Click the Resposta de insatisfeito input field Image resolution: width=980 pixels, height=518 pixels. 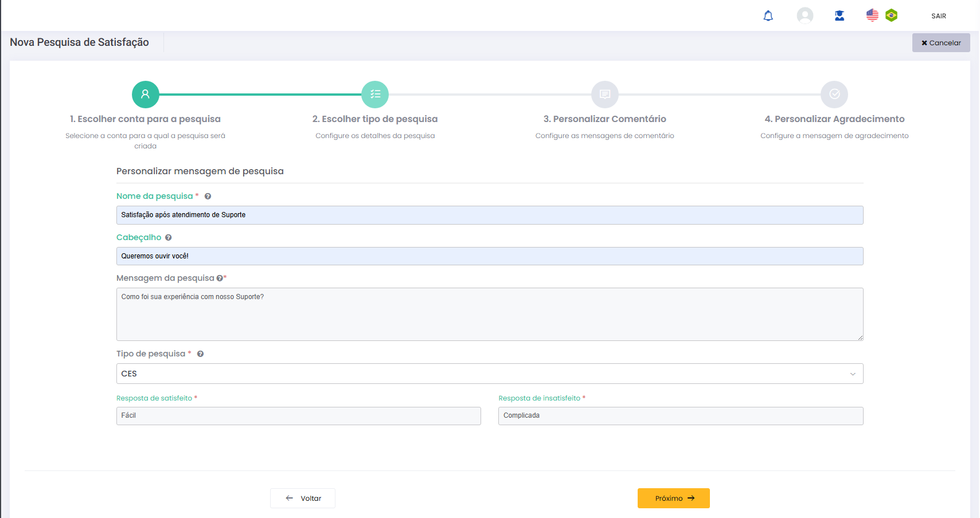pyautogui.click(x=680, y=416)
